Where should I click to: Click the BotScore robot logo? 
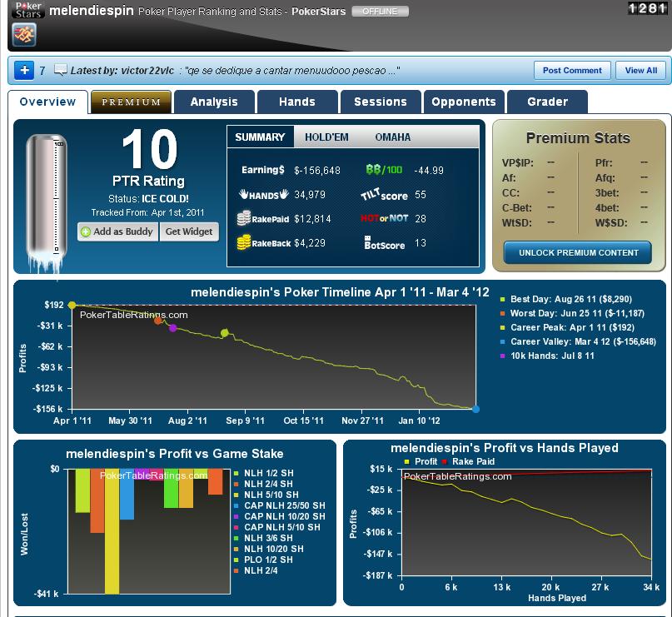click(x=384, y=243)
